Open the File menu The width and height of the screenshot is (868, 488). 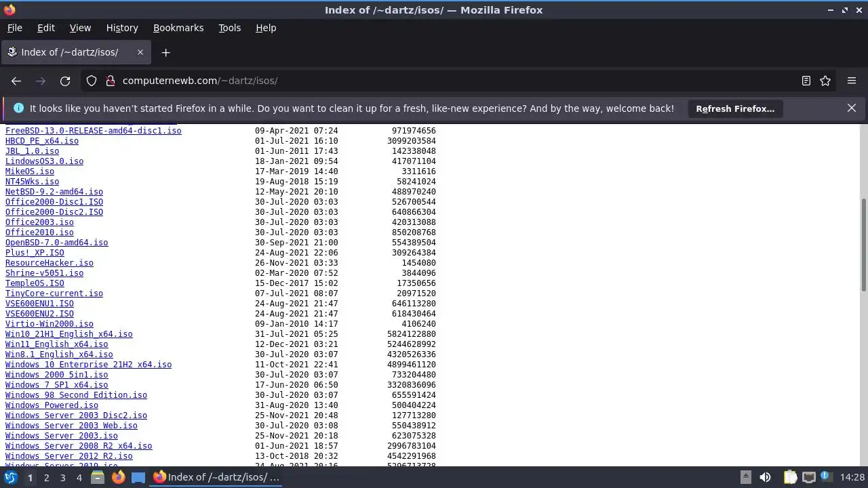(x=14, y=28)
